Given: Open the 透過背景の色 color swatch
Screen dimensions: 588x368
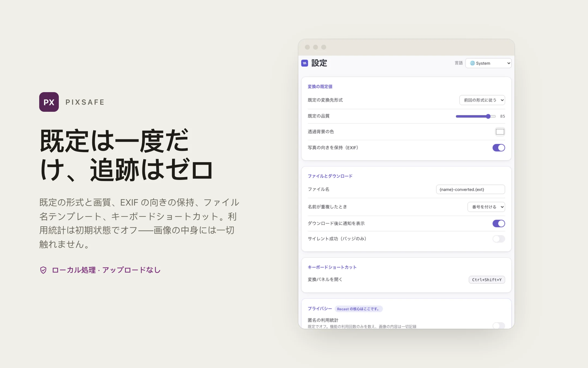Looking at the screenshot, I should [500, 132].
